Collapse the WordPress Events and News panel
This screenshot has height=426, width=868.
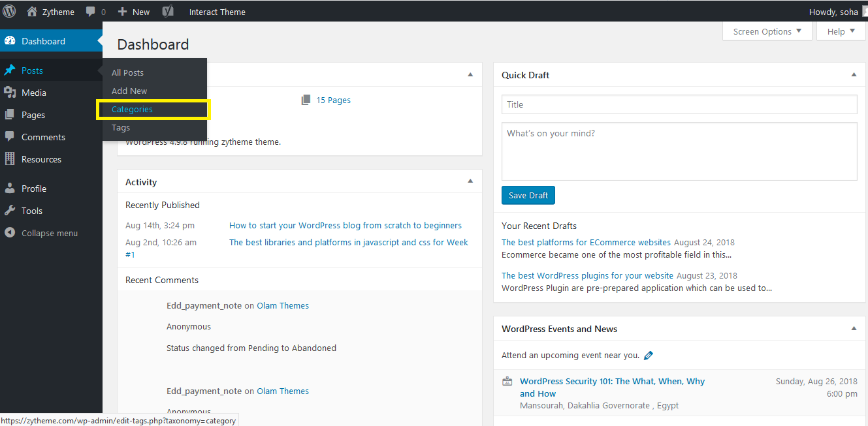point(854,328)
